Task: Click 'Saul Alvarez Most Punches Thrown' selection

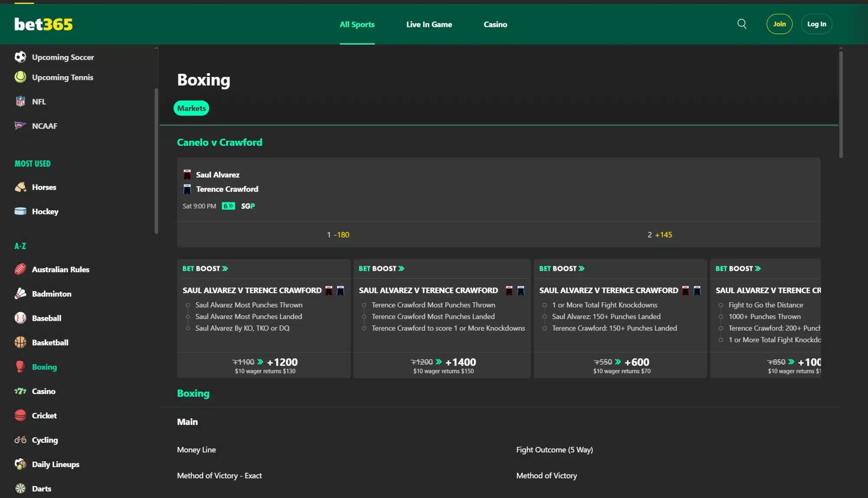Action: pos(249,305)
